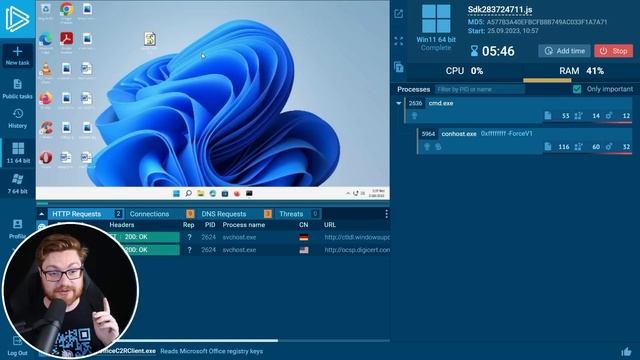The height and width of the screenshot is (360, 640).
Task: Open network panel more options menu
Action: click(x=386, y=213)
